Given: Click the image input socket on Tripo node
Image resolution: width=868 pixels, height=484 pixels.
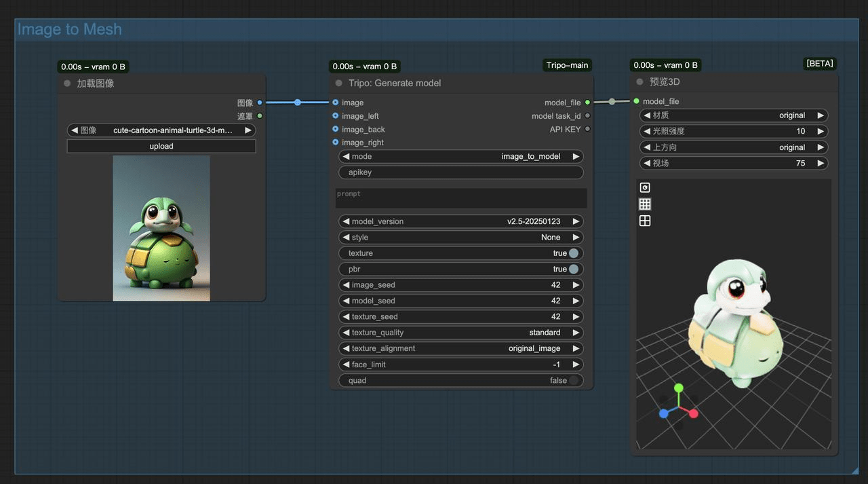Looking at the screenshot, I should click(335, 103).
